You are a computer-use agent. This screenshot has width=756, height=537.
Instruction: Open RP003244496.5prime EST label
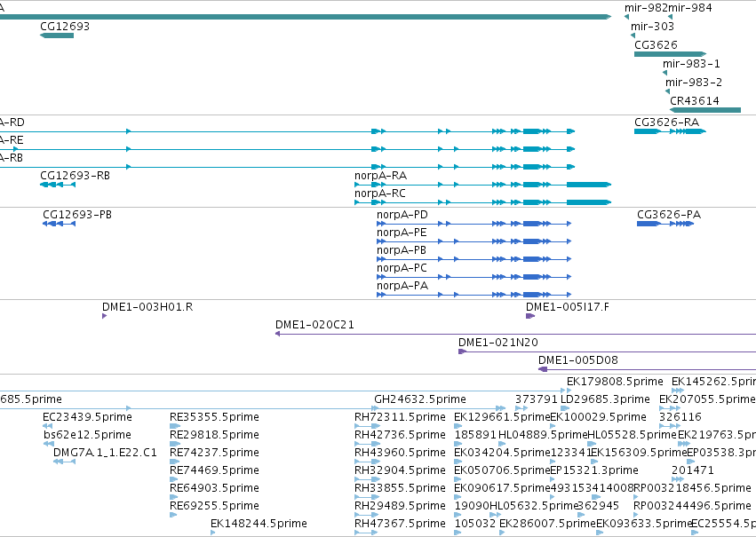692,506
